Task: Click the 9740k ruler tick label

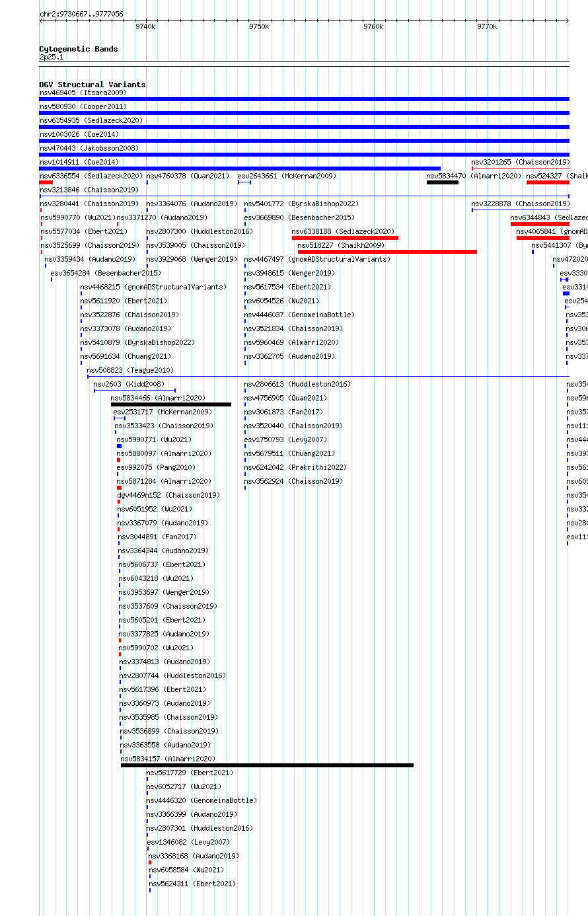Action: click(x=145, y=26)
